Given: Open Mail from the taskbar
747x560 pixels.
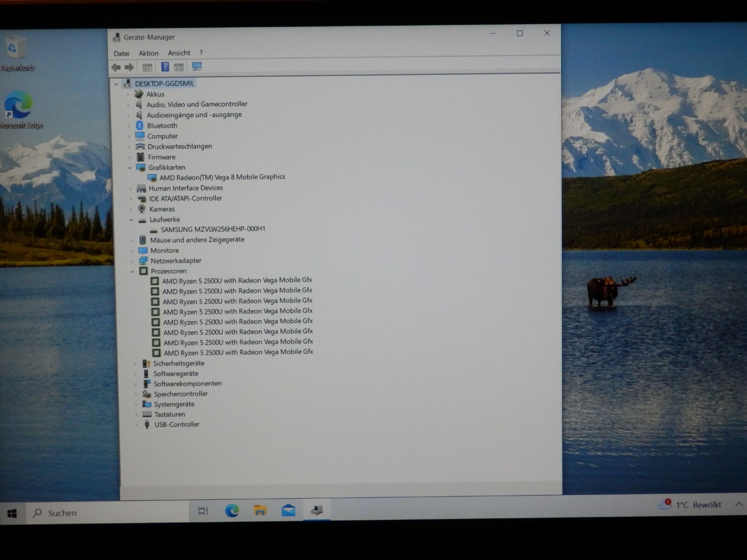Looking at the screenshot, I should pyautogui.click(x=289, y=511).
